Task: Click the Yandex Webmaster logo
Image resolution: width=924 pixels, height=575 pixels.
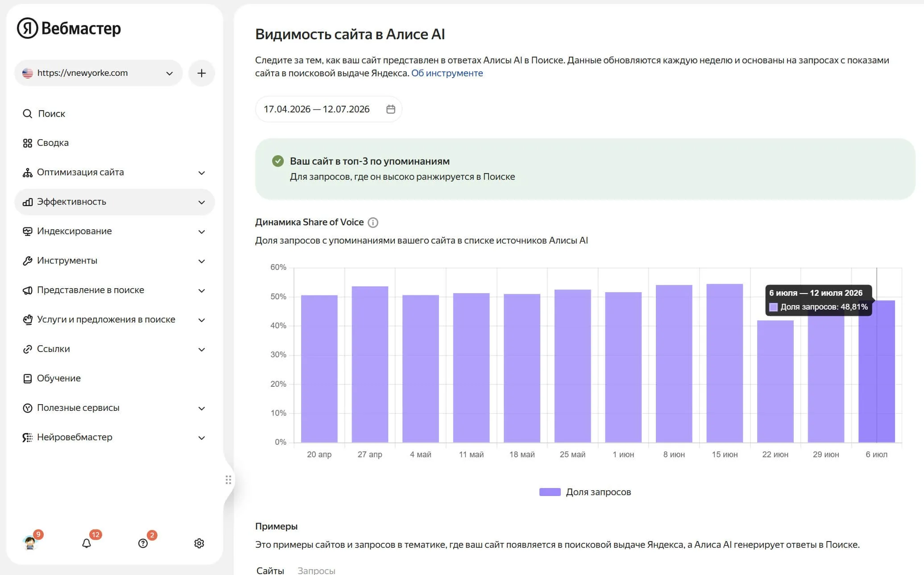Action: coord(69,28)
